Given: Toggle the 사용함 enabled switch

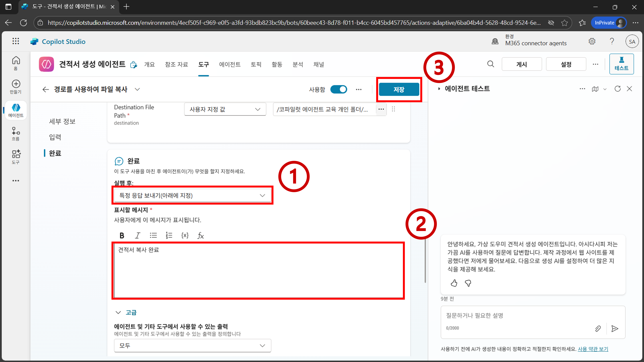Looking at the screenshot, I should 338,89.
